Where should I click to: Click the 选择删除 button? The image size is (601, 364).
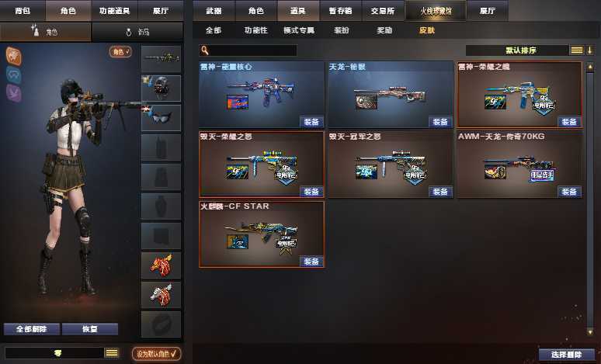[x=567, y=355]
